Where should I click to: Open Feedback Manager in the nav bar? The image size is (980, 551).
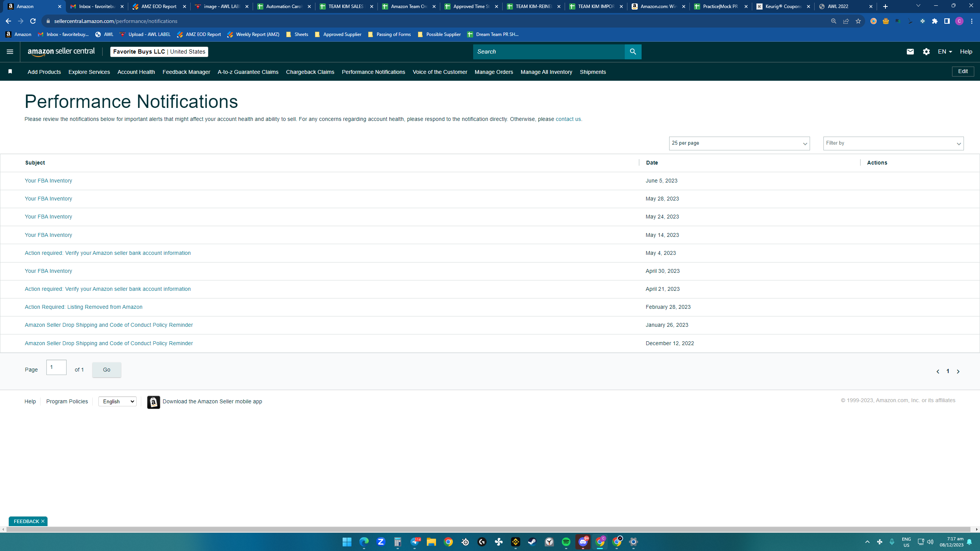(x=186, y=72)
